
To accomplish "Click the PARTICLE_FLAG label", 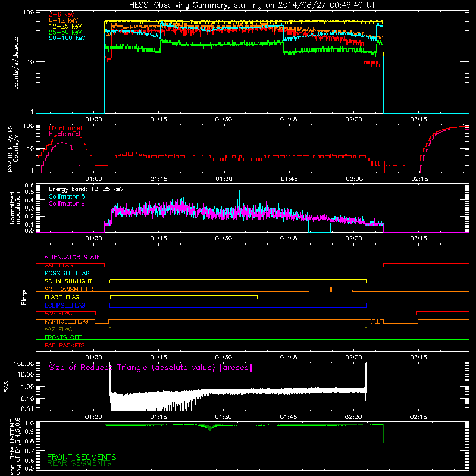I will coord(67,321).
